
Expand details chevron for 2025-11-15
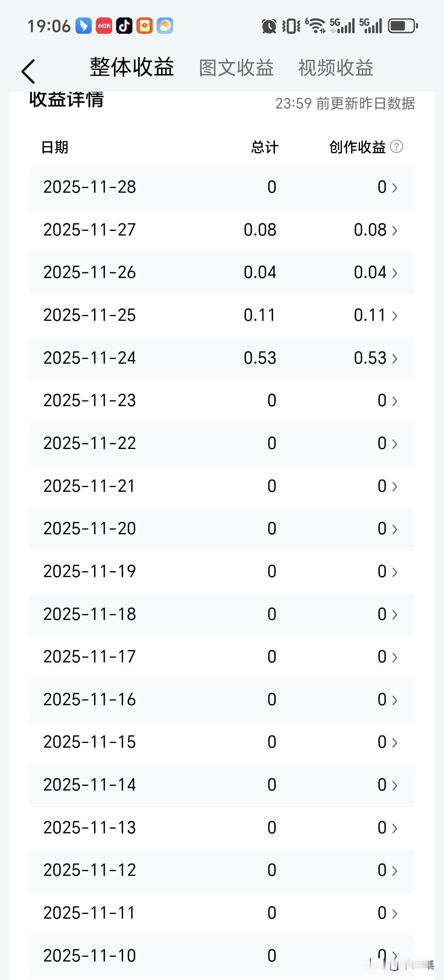[x=395, y=743]
